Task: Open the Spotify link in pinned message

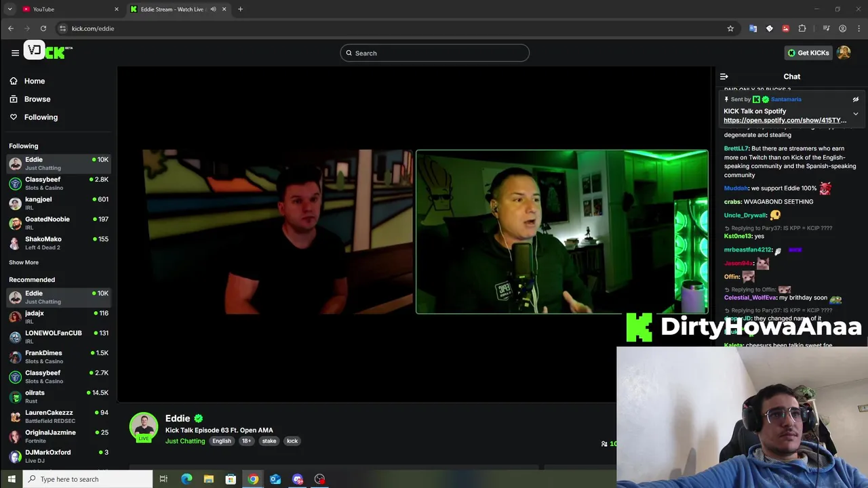Action: [x=785, y=121]
